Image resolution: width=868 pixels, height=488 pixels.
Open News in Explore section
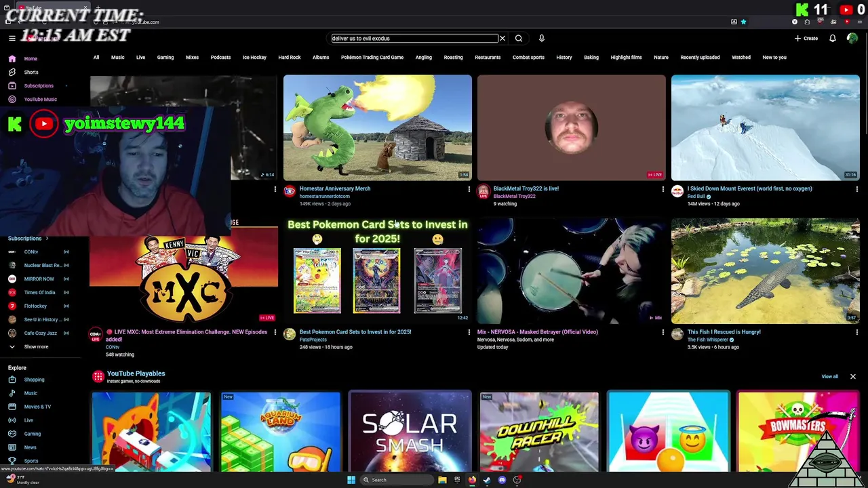click(x=30, y=447)
